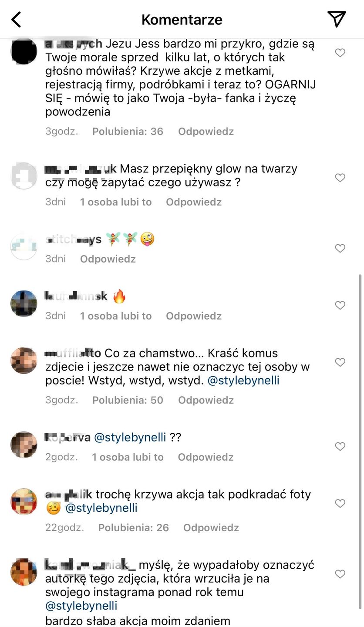View likes 'Polubienia: 36'

click(x=128, y=131)
